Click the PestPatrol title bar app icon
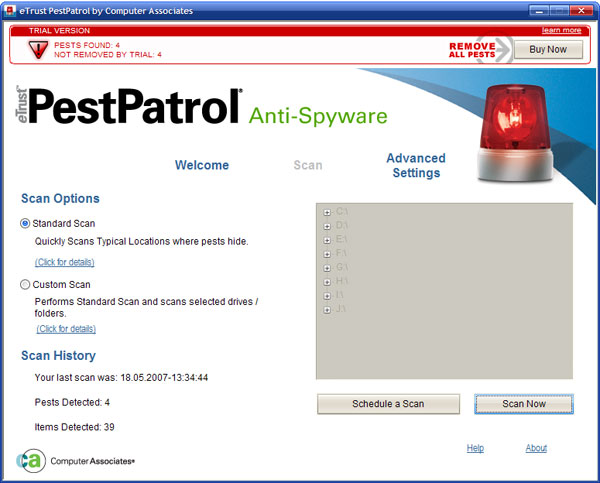The height and width of the screenshot is (483, 600). click(x=10, y=10)
